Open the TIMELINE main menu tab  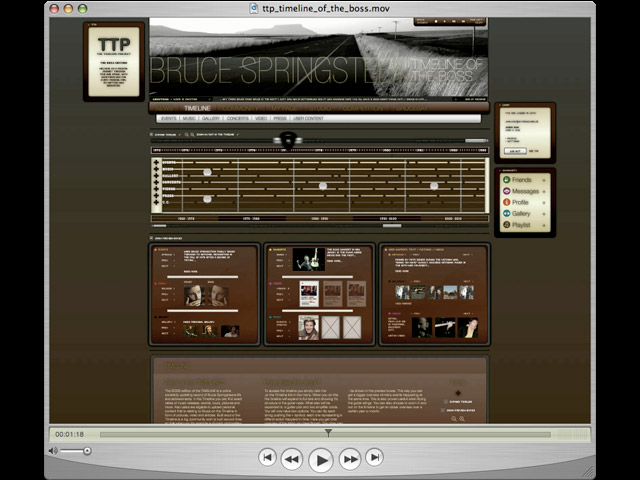coord(197,108)
